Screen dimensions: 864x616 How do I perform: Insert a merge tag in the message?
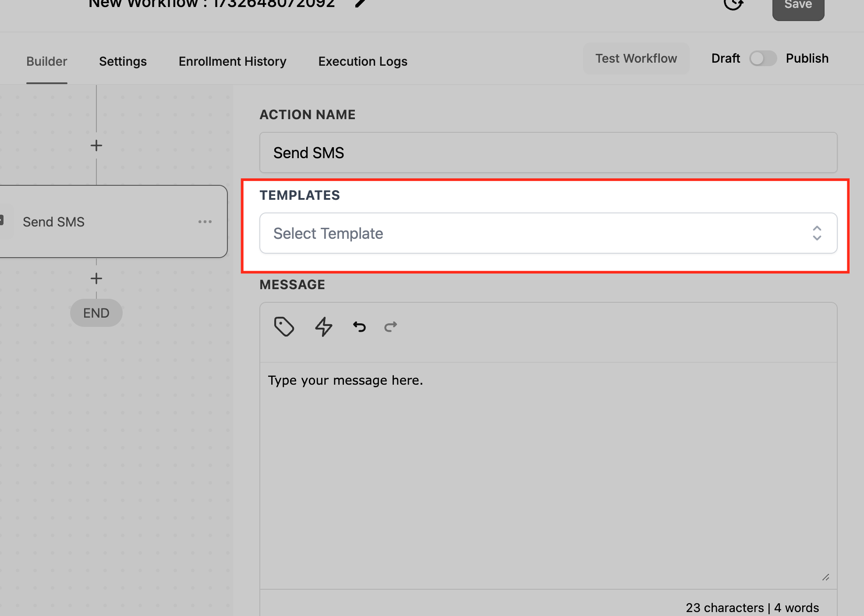pos(284,326)
